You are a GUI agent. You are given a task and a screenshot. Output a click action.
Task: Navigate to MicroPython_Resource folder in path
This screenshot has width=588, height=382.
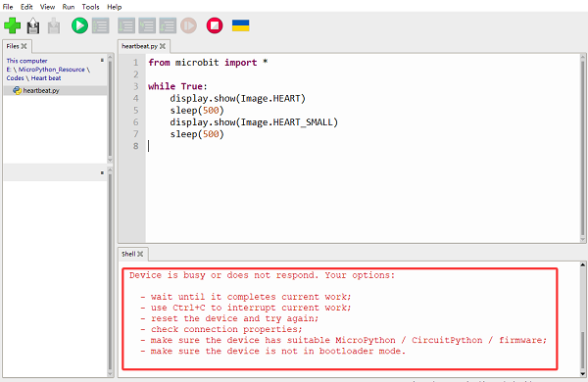click(51, 70)
